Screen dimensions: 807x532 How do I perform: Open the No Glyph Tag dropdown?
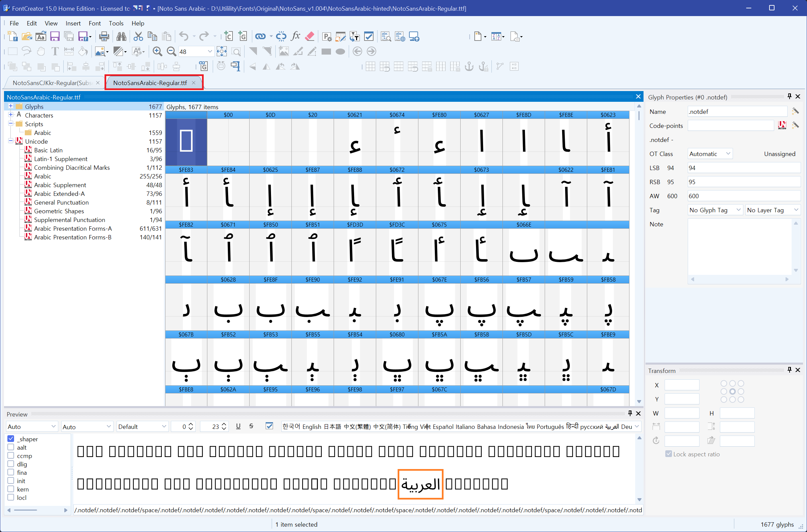coord(715,210)
